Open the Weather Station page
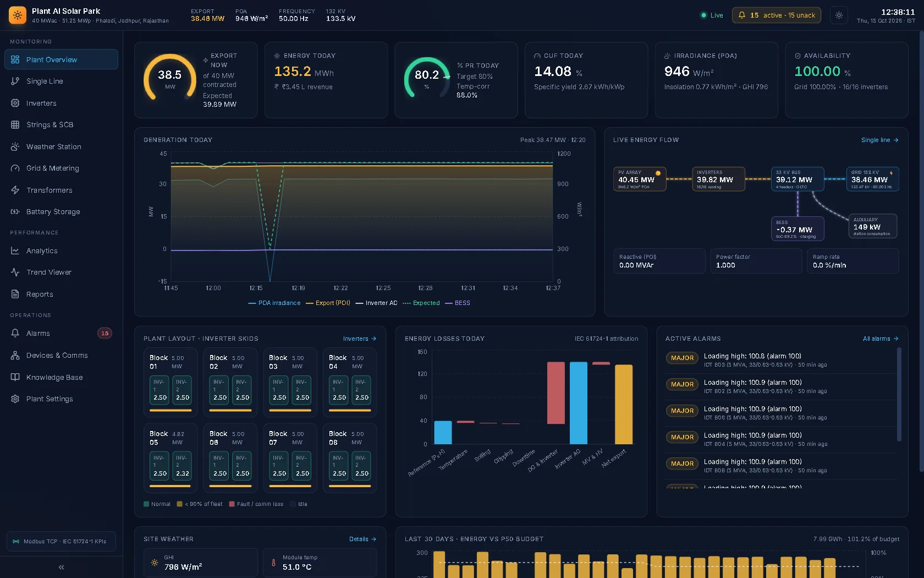The width and height of the screenshot is (924, 578). tap(61, 146)
